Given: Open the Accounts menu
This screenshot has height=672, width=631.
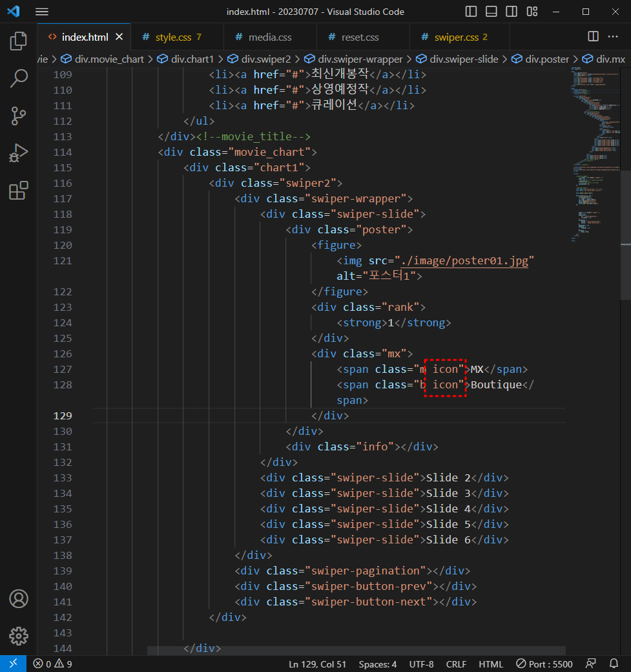Looking at the screenshot, I should point(19,599).
